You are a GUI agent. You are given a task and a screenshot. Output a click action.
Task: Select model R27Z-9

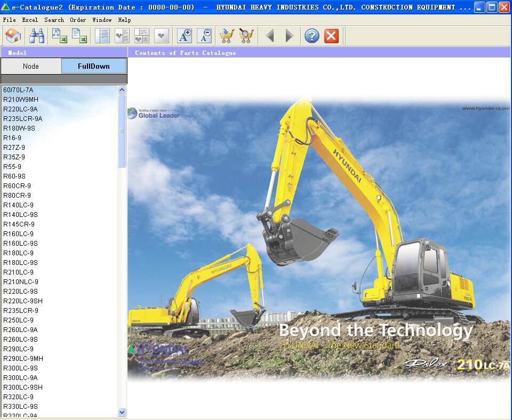[14, 148]
